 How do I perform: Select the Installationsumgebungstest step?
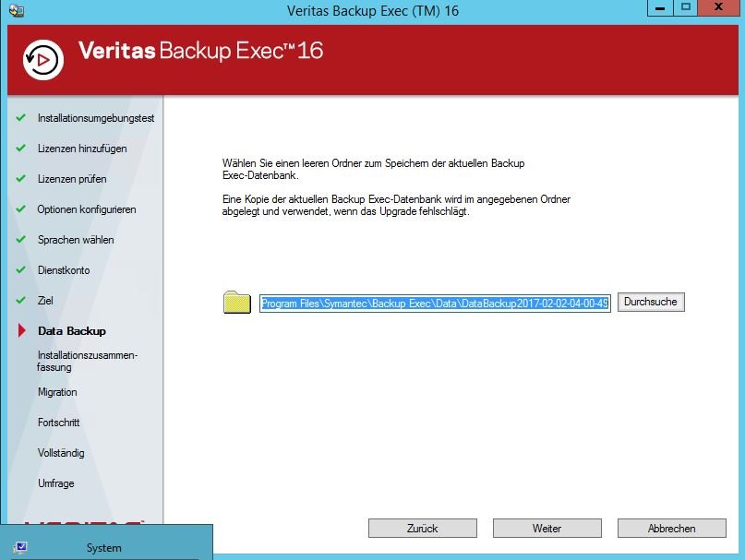tap(96, 118)
